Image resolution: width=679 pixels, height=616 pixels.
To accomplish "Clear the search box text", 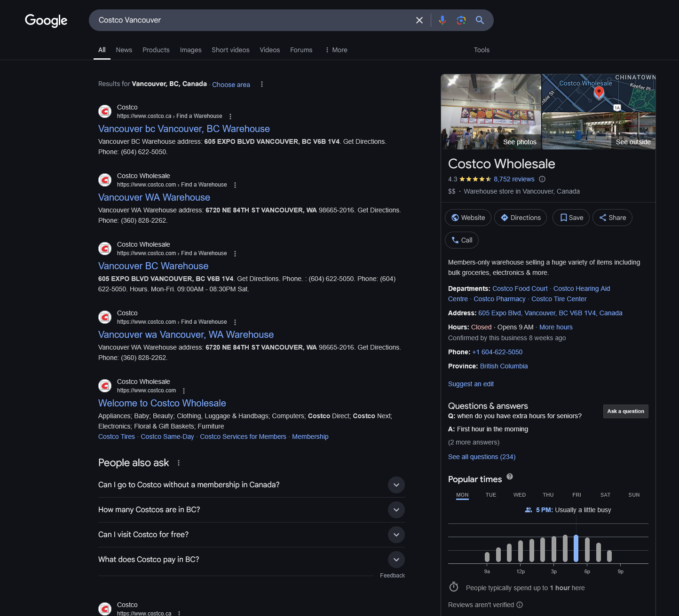I will (x=419, y=20).
